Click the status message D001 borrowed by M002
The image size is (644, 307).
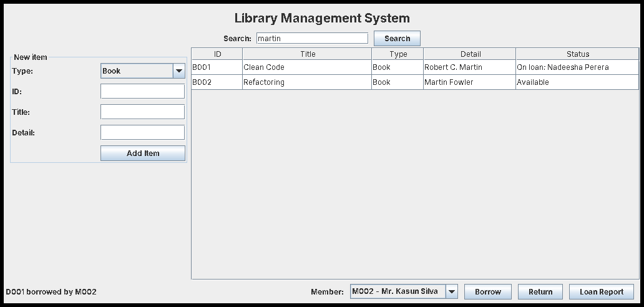(x=51, y=292)
